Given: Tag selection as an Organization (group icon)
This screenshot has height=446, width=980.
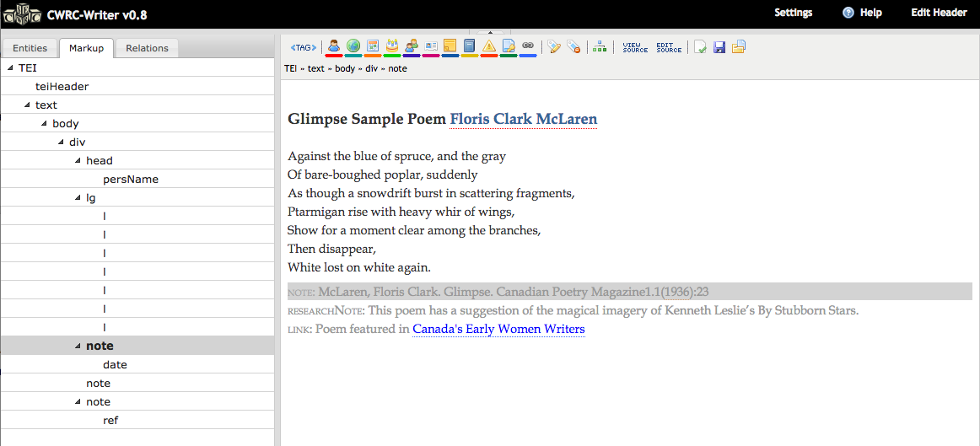Looking at the screenshot, I should tap(412, 46).
